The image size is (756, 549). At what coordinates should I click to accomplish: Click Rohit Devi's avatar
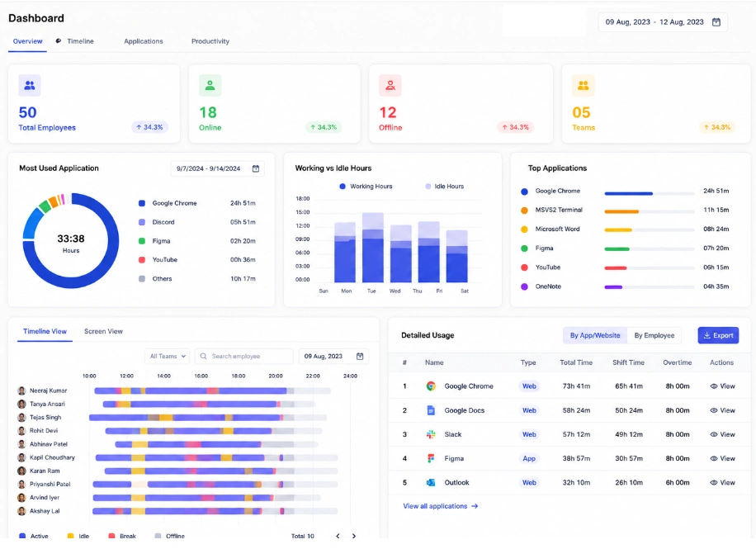pos(21,431)
